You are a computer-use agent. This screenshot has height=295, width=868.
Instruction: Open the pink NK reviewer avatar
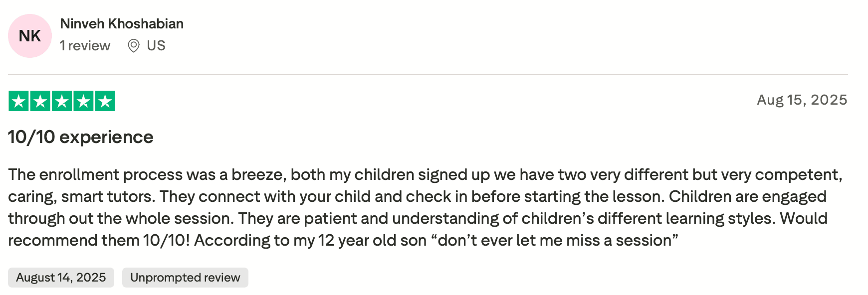coord(30,36)
